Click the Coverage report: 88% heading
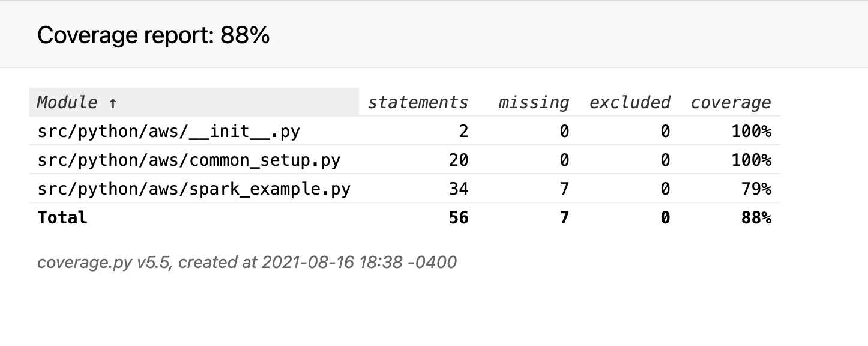Viewport: 868px width, 346px height. point(154,35)
